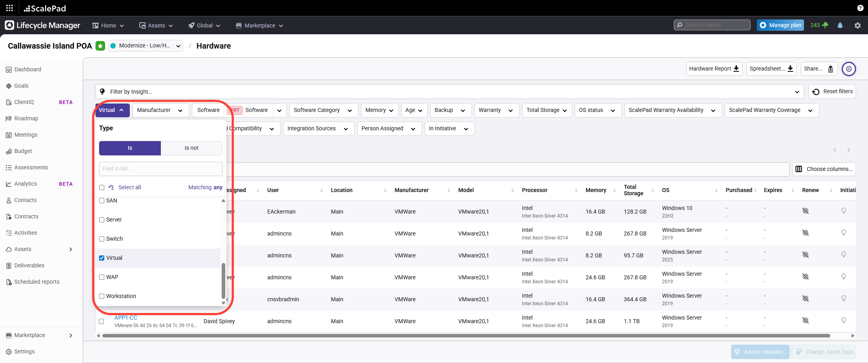Download the Hardware Report

(x=714, y=69)
